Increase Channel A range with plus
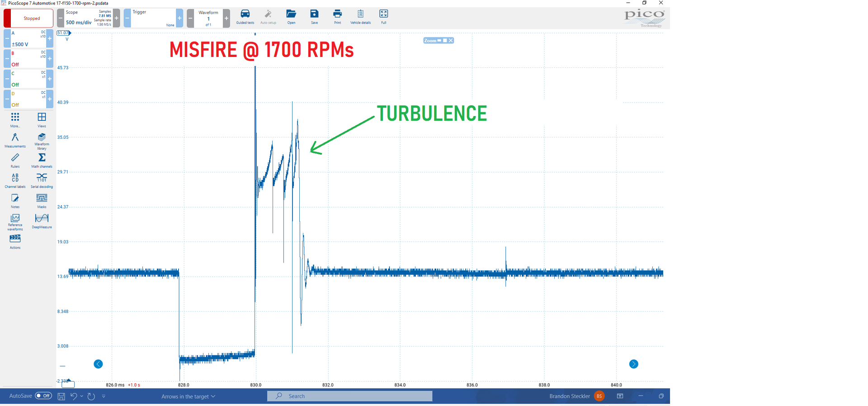Image resolution: width=868 pixels, height=406 pixels. click(50, 38)
